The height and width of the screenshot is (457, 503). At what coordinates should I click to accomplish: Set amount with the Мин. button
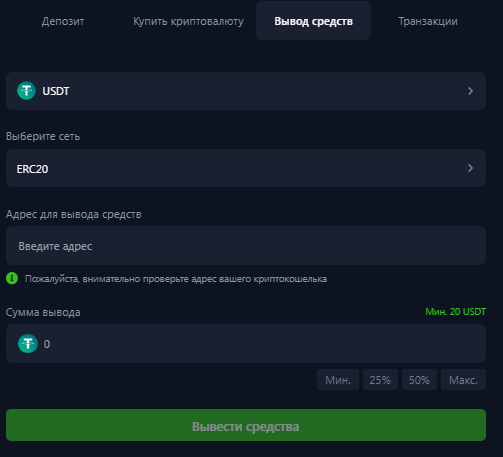pos(338,380)
